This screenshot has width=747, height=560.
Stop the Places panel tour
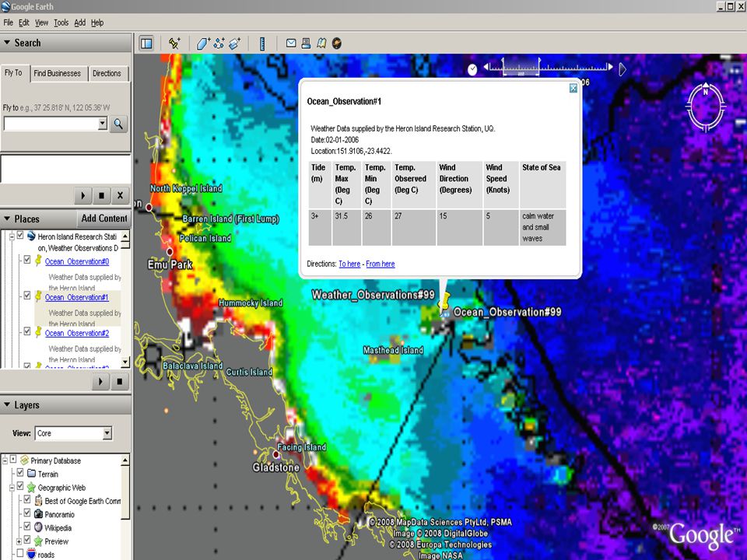120,381
